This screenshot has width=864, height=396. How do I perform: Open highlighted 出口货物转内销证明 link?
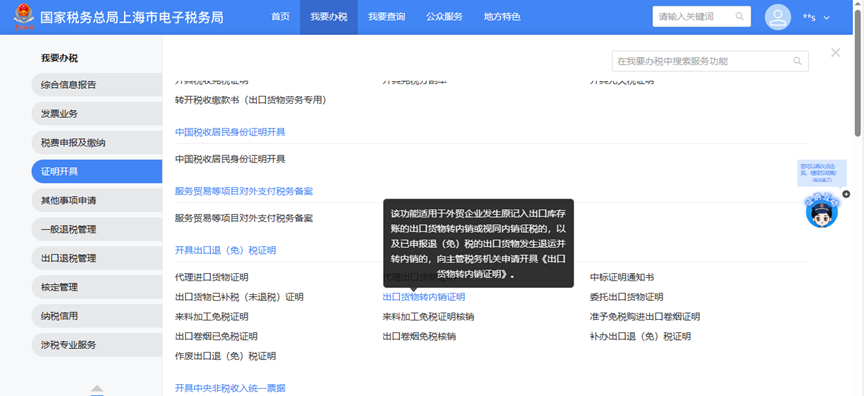click(424, 297)
